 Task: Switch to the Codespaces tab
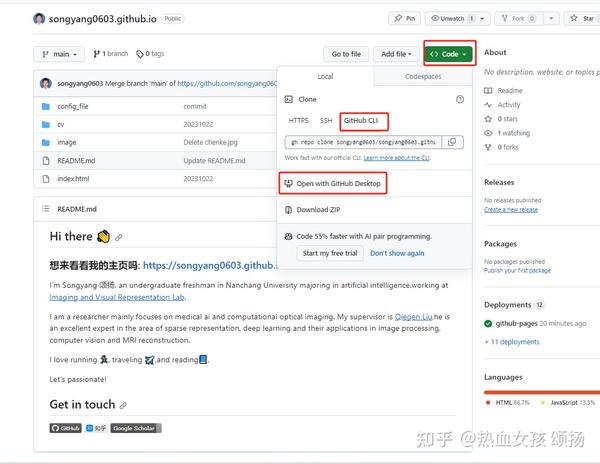pos(423,77)
